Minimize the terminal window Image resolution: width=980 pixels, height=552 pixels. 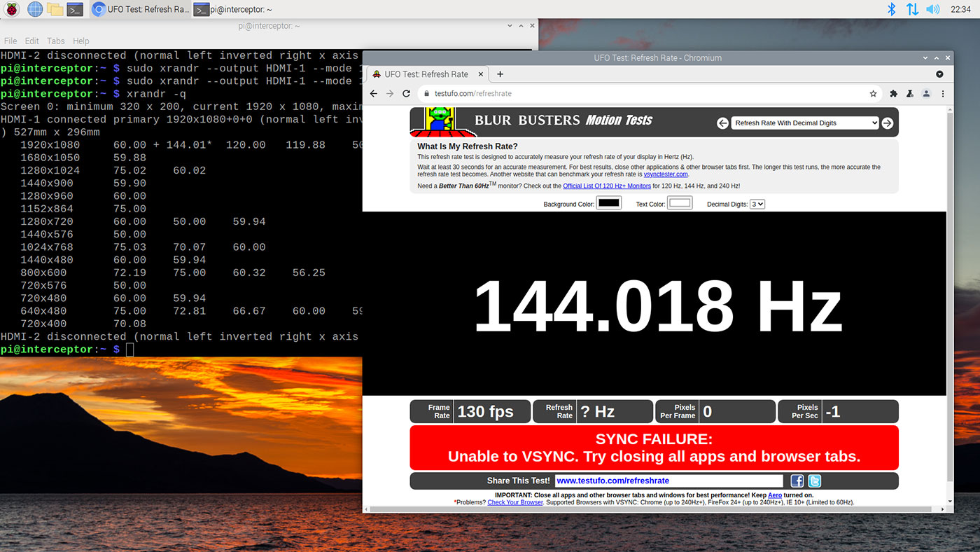(x=510, y=25)
